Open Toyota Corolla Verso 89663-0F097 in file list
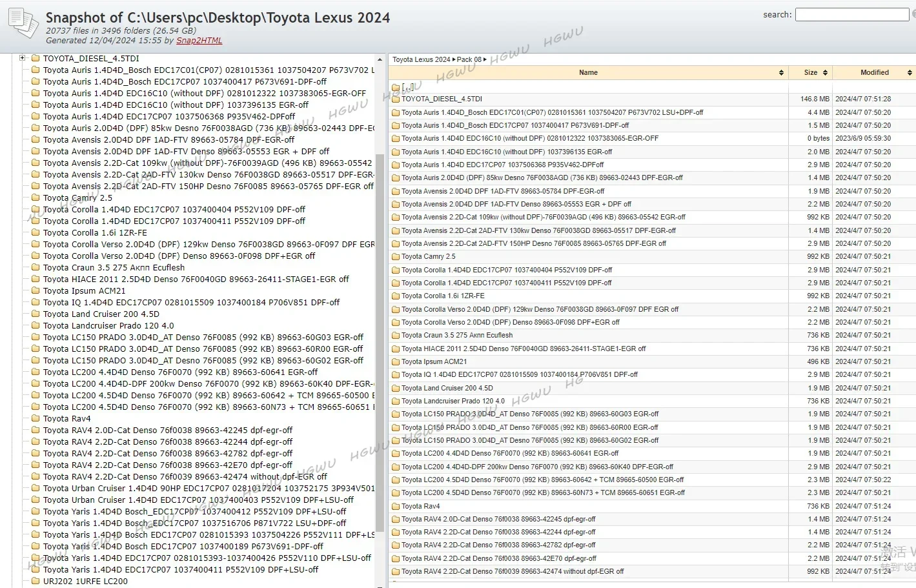 click(540, 309)
